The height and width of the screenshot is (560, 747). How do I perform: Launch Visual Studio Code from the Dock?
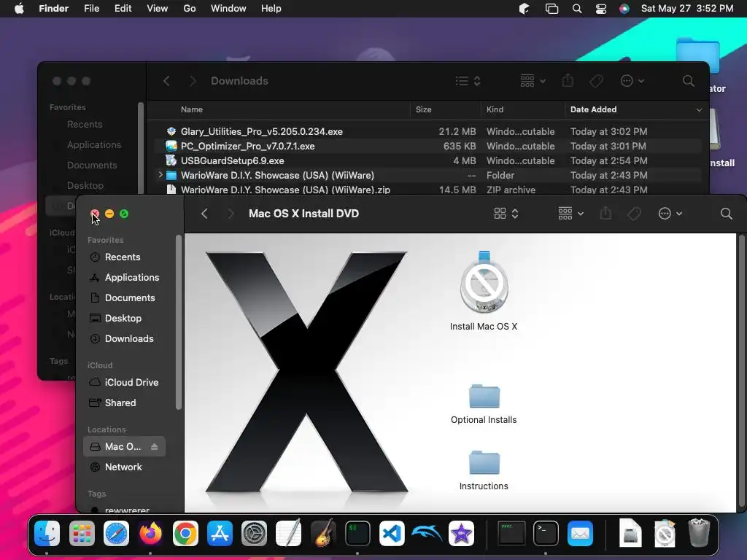(392, 533)
